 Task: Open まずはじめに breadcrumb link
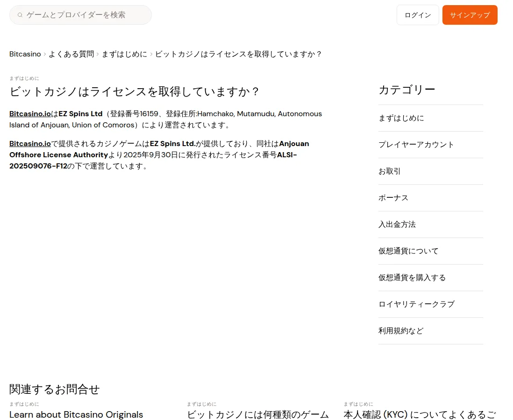(124, 54)
